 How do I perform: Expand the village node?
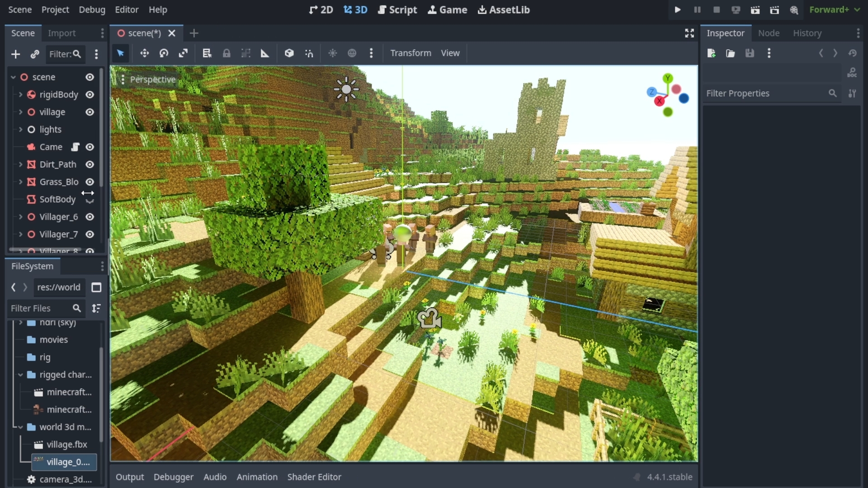click(21, 112)
